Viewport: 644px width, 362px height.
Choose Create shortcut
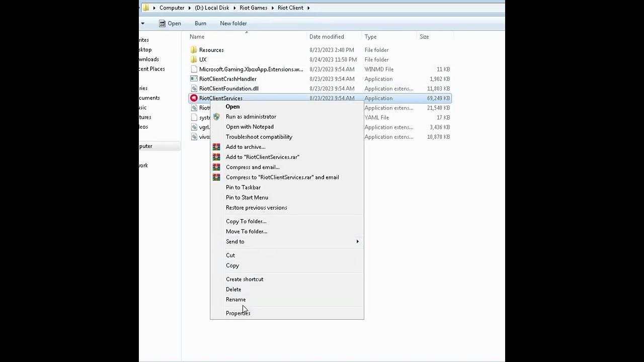pos(245,279)
